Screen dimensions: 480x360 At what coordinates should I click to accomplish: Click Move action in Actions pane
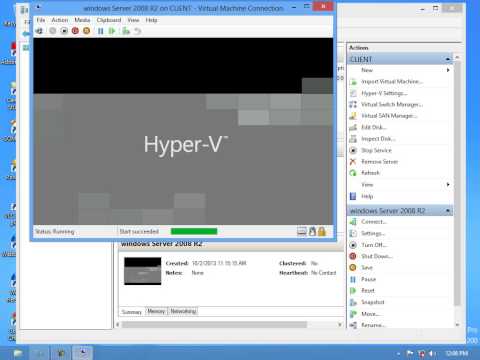tap(370, 314)
